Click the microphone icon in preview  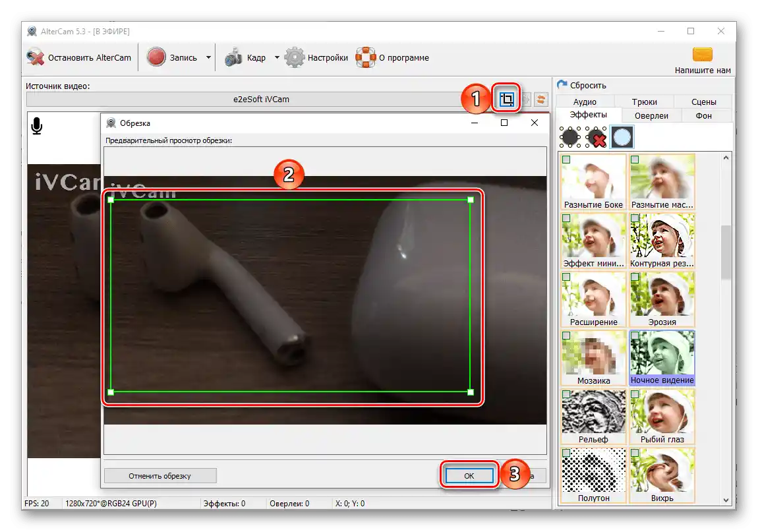37,126
